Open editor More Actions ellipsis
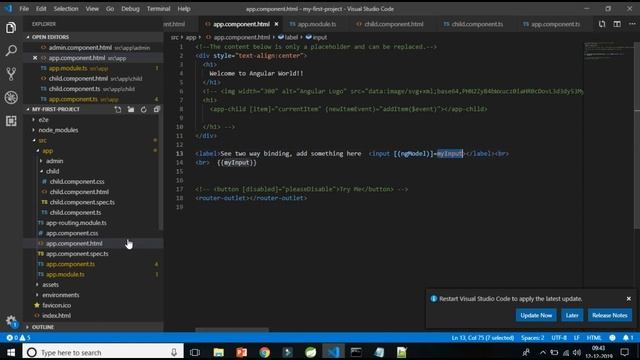The width and height of the screenshot is (640, 360). click(632, 24)
